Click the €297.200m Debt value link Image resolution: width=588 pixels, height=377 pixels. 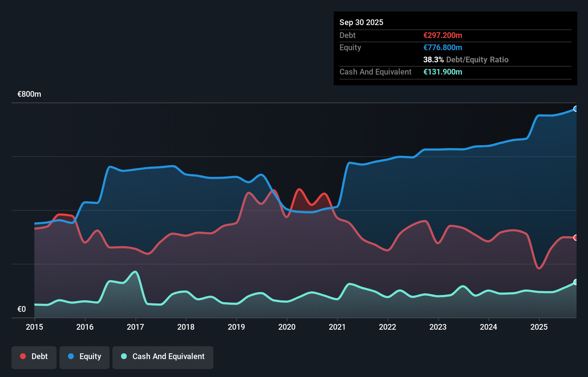tap(443, 35)
